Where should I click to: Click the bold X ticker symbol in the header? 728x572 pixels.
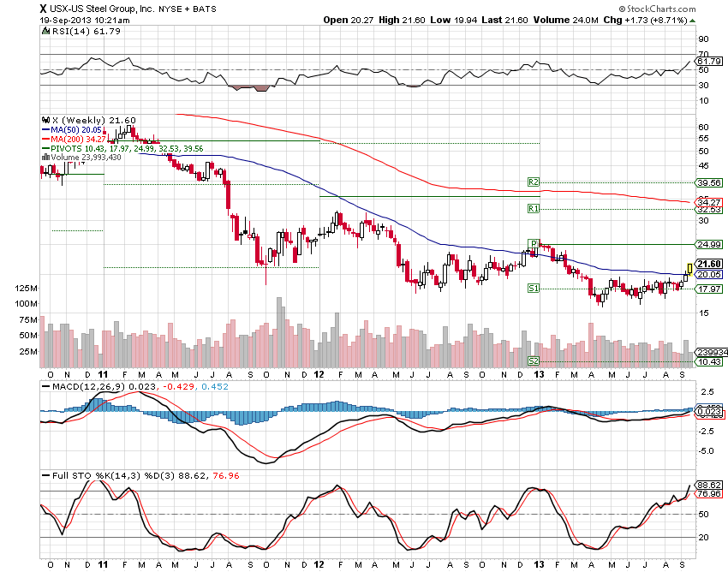tap(43, 9)
